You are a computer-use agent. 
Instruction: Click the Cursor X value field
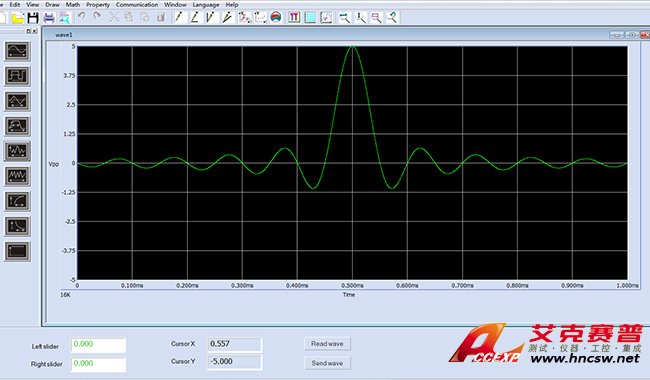point(234,344)
